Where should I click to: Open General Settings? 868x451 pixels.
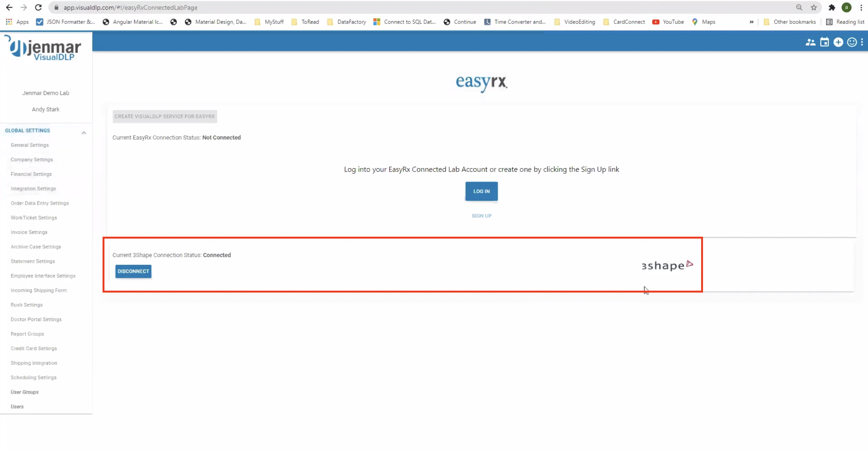tap(30, 145)
